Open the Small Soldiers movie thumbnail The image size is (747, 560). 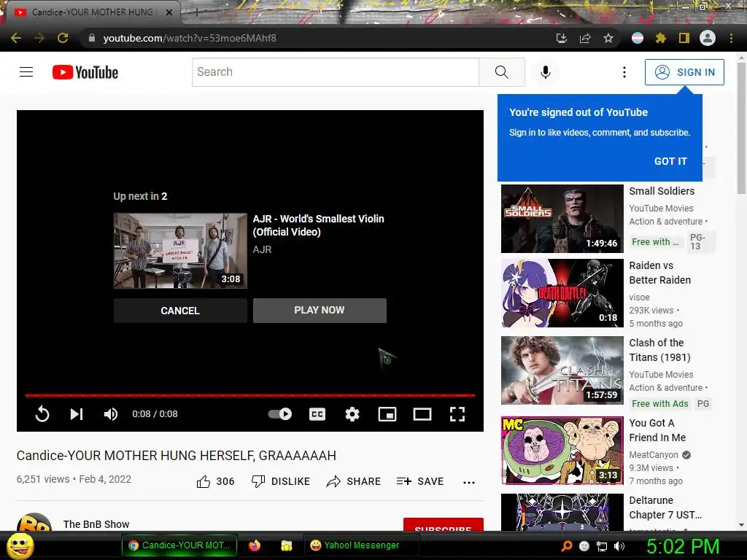(x=562, y=219)
